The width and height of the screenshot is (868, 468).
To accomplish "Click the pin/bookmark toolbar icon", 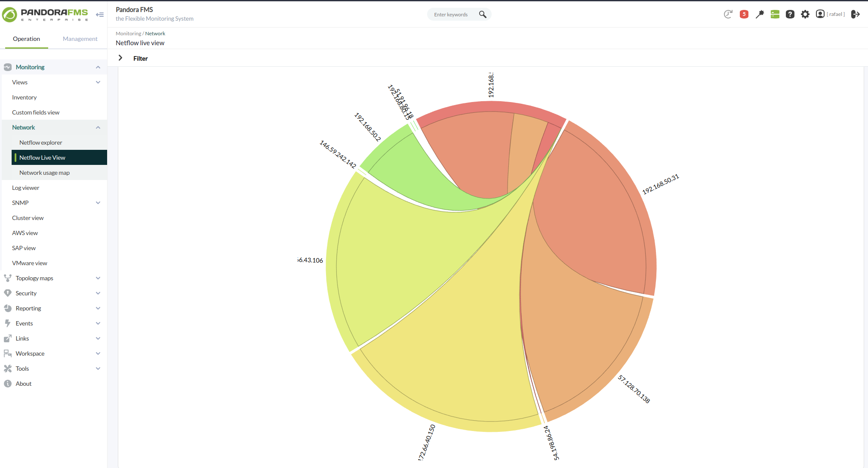I will pos(759,14).
